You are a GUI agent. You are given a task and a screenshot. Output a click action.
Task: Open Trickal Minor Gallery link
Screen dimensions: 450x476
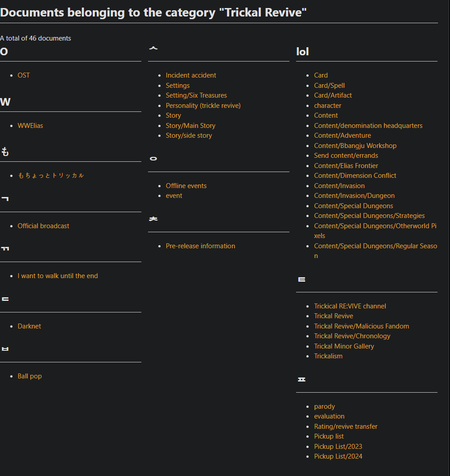pos(344,346)
